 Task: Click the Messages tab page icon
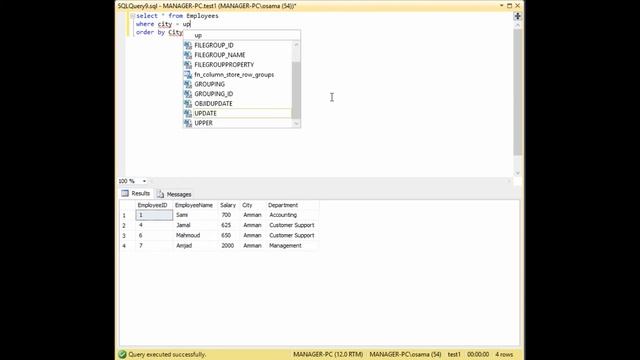[160, 194]
